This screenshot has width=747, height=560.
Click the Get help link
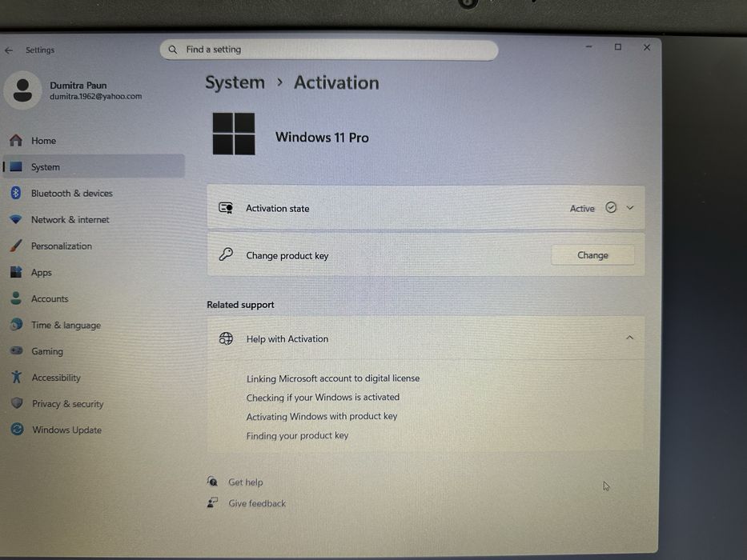(245, 482)
